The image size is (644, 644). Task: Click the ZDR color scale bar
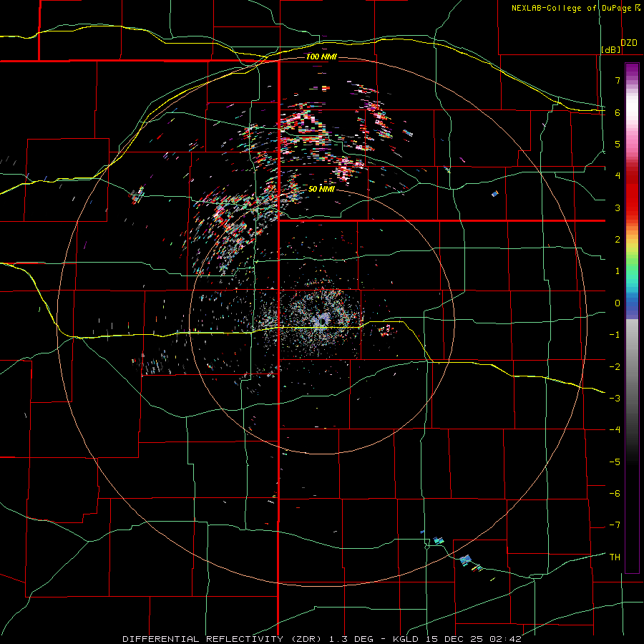[x=632, y=318]
